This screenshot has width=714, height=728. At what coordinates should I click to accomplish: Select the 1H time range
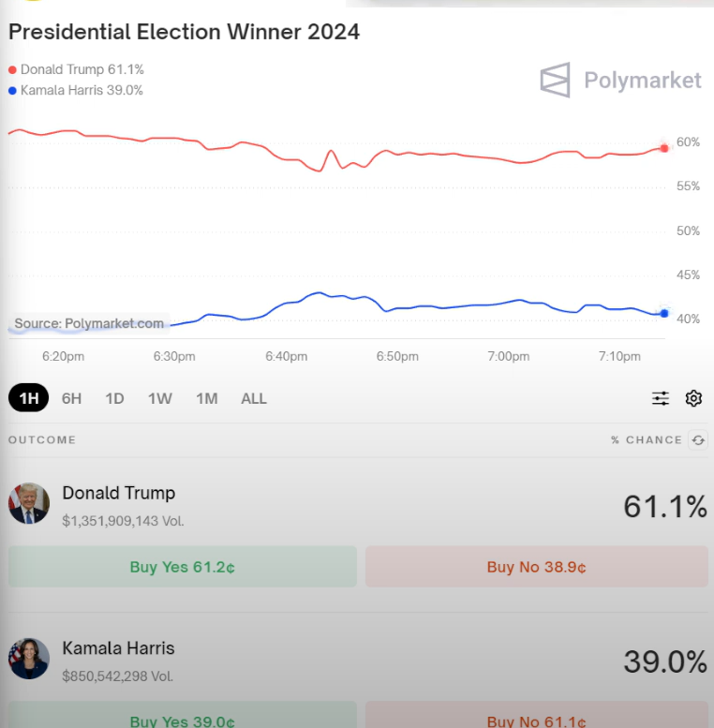pos(28,398)
